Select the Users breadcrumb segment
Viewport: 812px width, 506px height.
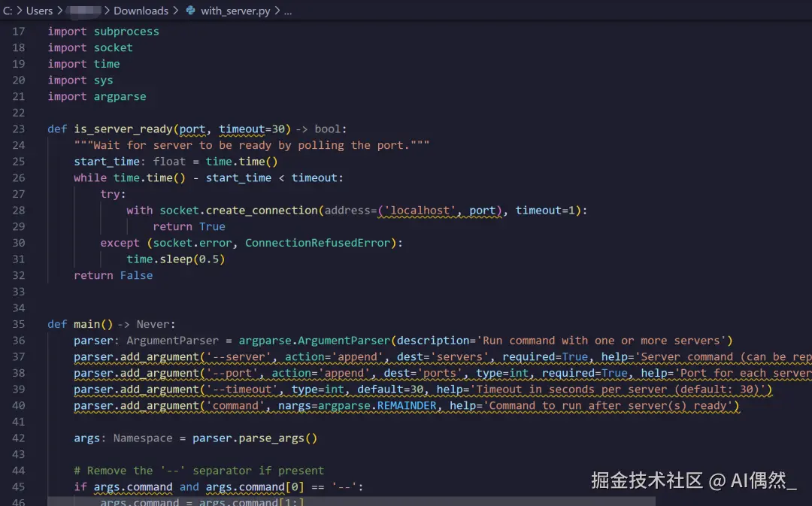pyautogui.click(x=39, y=11)
